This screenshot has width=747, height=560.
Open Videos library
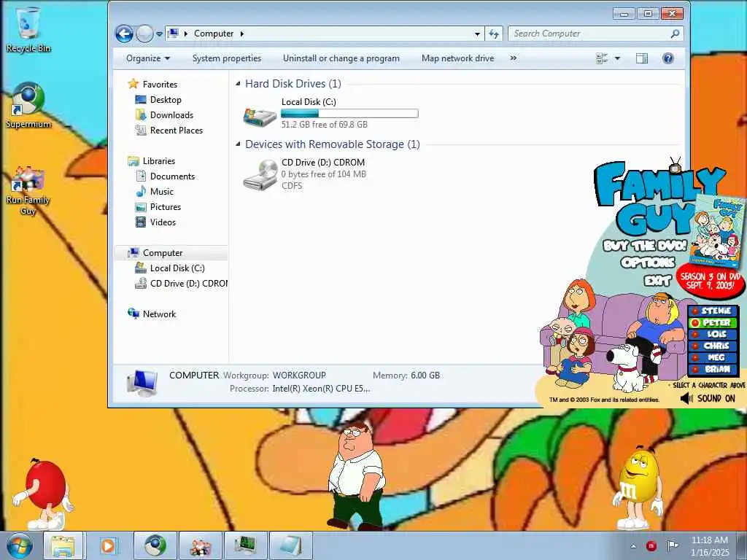pyautogui.click(x=163, y=222)
